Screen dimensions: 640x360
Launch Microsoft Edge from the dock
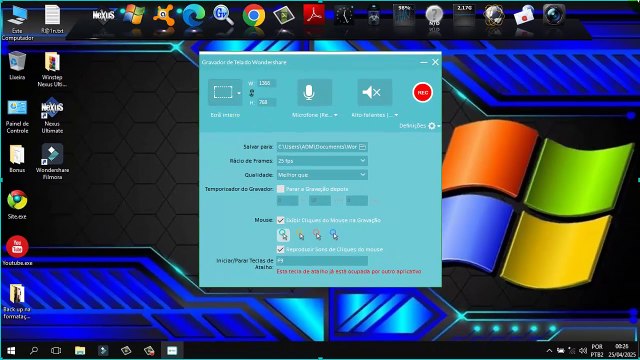[193, 16]
